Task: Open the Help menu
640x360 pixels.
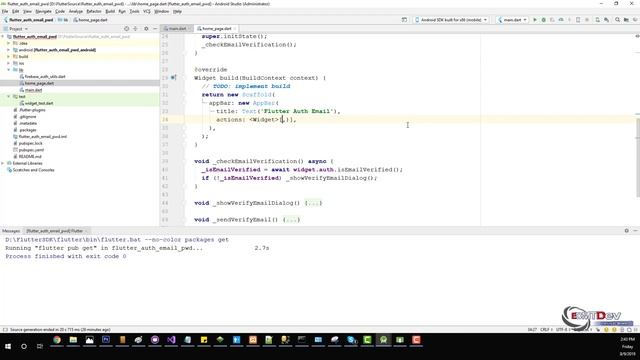Action: [x=177, y=11]
